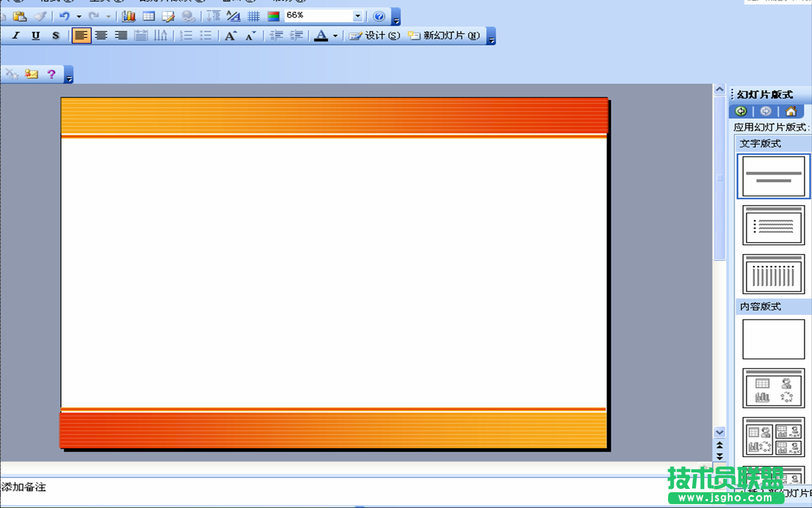This screenshot has height=508, width=812.
Task: Open Help with the blue question mark
Action: (379, 16)
